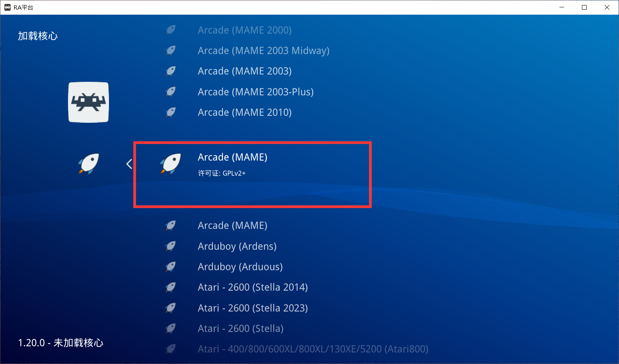Select core Atari - 2600 (Stella 2014)
The image size is (619, 364).
253,287
